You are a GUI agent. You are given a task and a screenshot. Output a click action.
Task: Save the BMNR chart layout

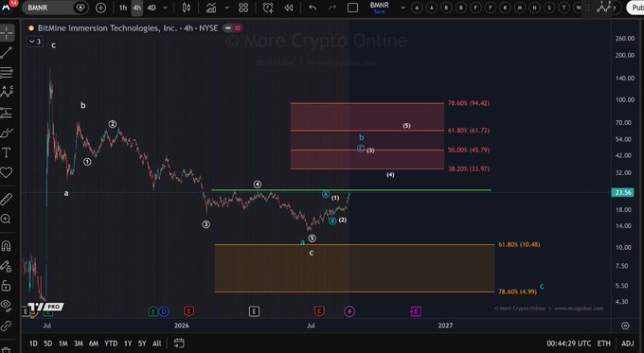coord(379,8)
